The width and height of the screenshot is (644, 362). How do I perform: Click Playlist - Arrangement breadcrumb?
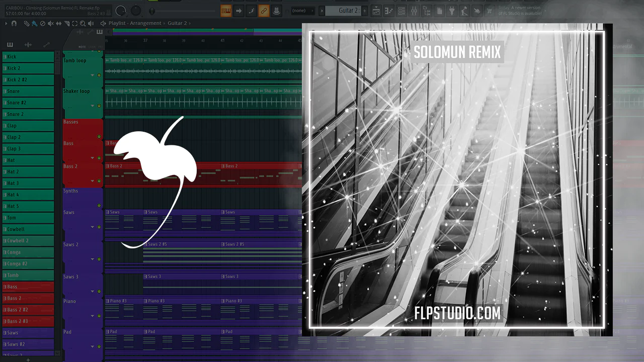tap(135, 23)
